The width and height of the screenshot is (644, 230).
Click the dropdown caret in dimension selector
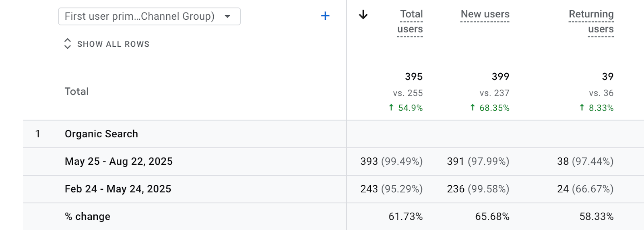[227, 17]
